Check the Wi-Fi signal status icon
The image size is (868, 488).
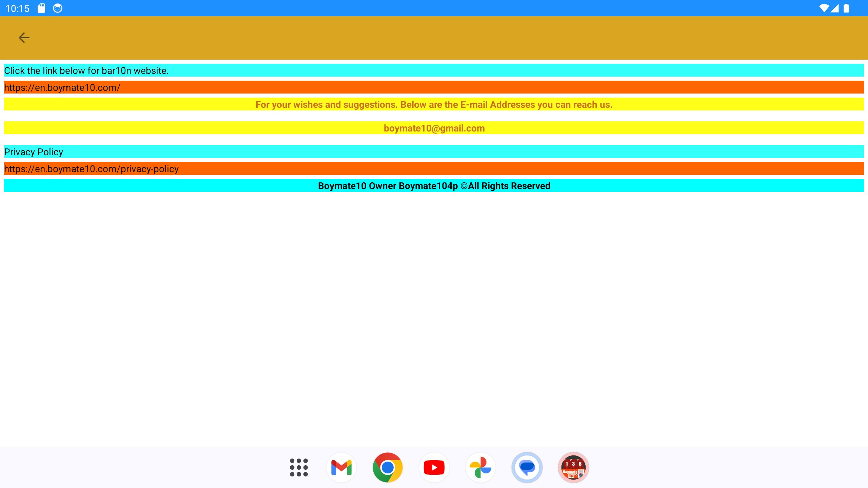click(x=824, y=8)
